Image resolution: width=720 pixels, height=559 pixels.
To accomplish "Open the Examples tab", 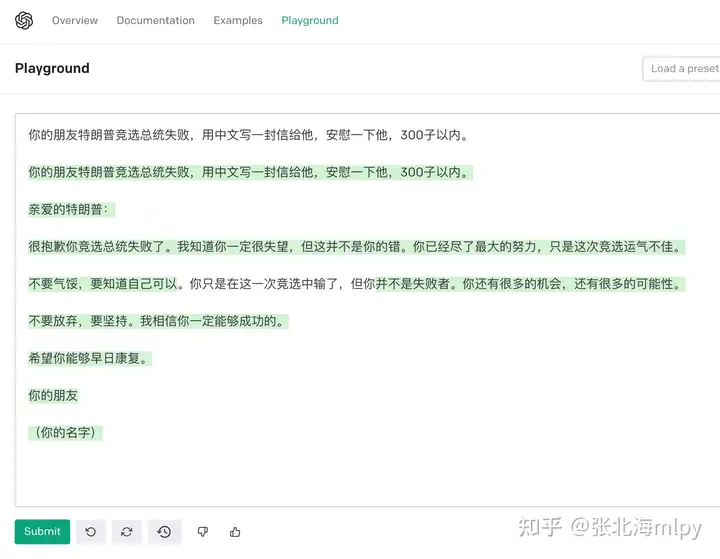I will [x=238, y=20].
